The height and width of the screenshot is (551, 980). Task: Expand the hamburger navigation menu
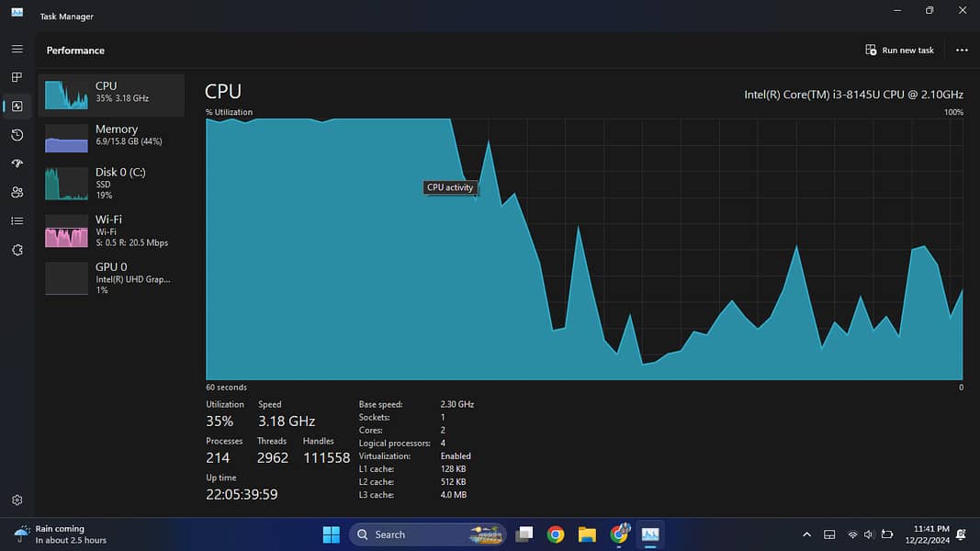[x=17, y=49]
